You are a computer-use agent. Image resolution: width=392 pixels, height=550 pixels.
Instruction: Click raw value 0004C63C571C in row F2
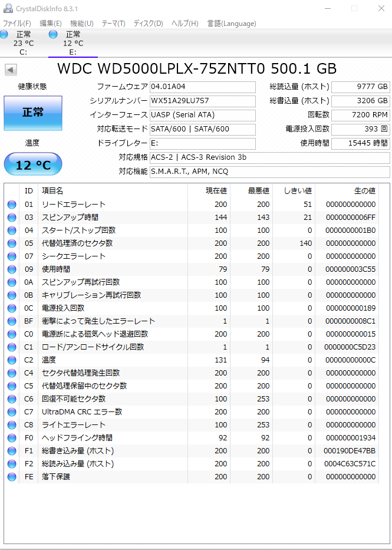[350, 464]
